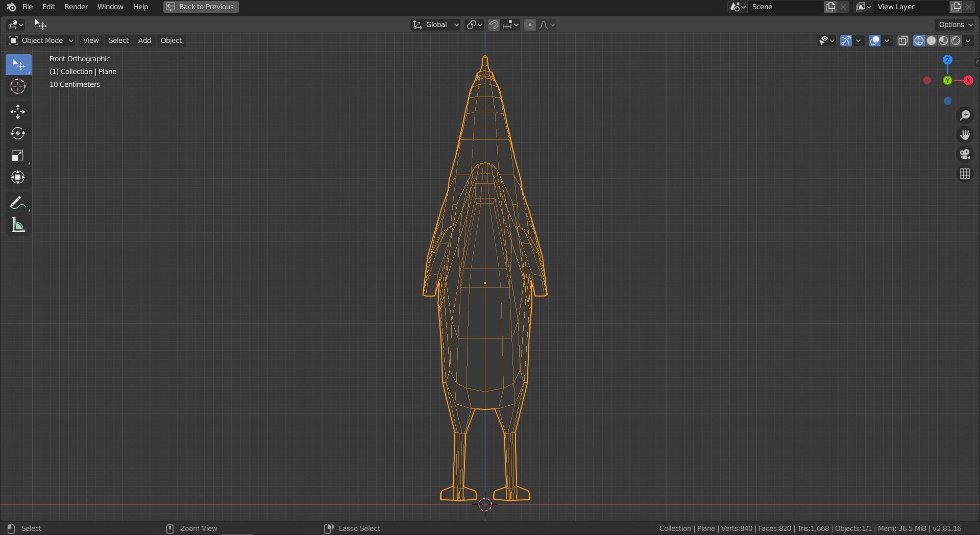This screenshot has width=980, height=535.
Task: Click the red X axis gizmo circle
Action: pos(968,81)
